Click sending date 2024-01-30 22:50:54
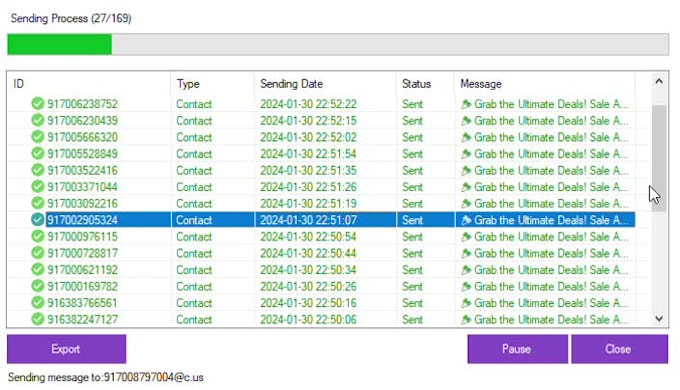 tap(308, 236)
